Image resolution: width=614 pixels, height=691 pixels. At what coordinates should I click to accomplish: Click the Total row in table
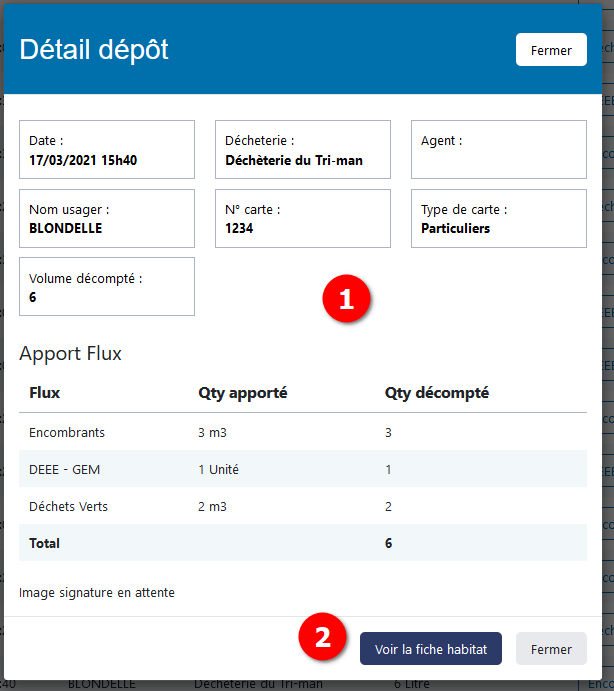click(302, 543)
